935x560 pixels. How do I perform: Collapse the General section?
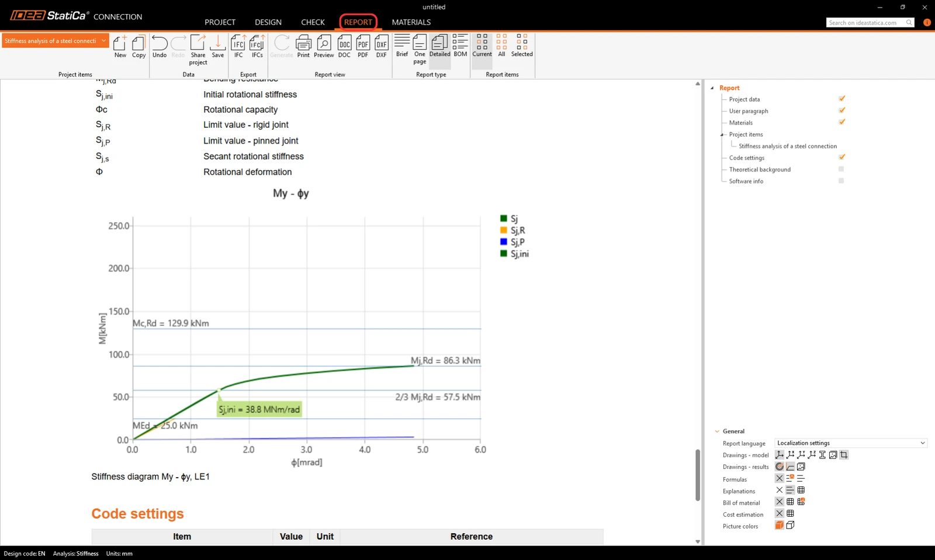tap(717, 432)
